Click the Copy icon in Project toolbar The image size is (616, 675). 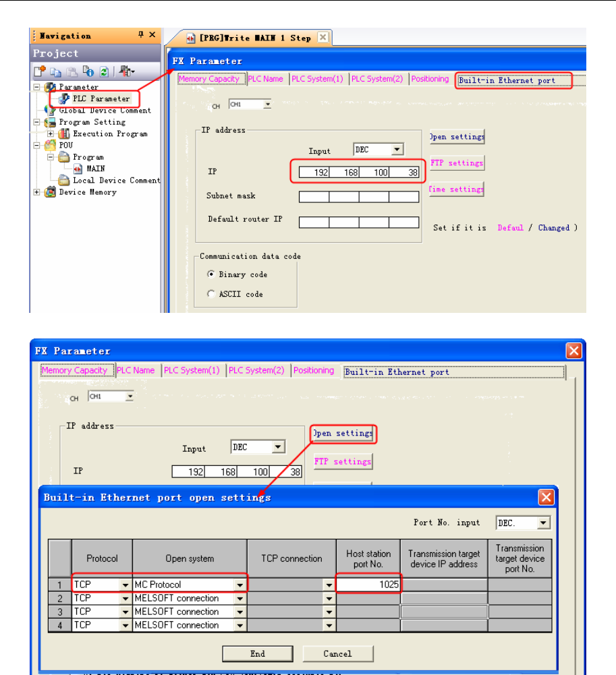(x=55, y=71)
